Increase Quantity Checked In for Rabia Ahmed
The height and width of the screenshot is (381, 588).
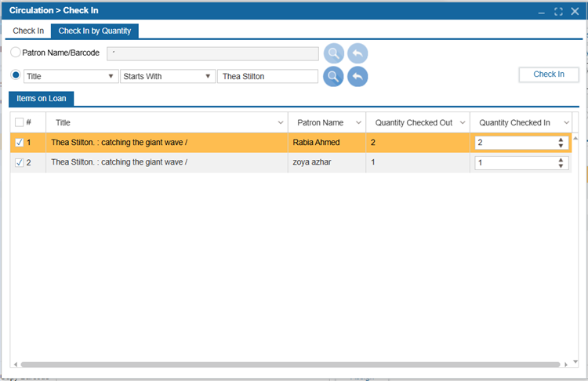pyautogui.click(x=561, y=140)
